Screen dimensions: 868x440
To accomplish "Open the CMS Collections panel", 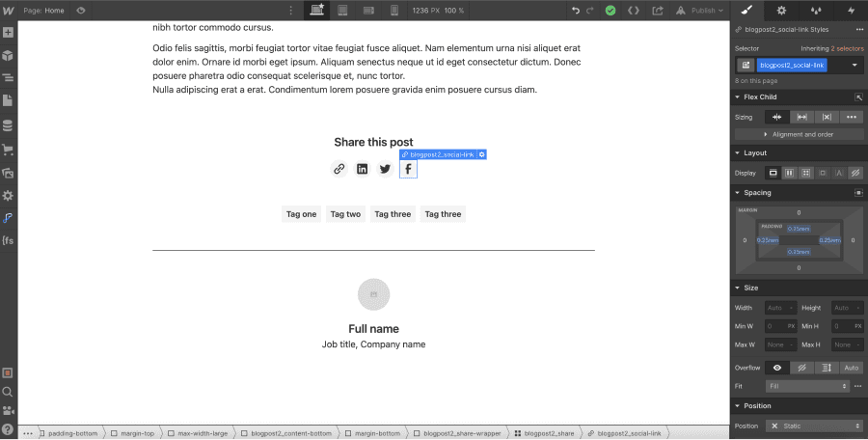I will pos(8,125).
